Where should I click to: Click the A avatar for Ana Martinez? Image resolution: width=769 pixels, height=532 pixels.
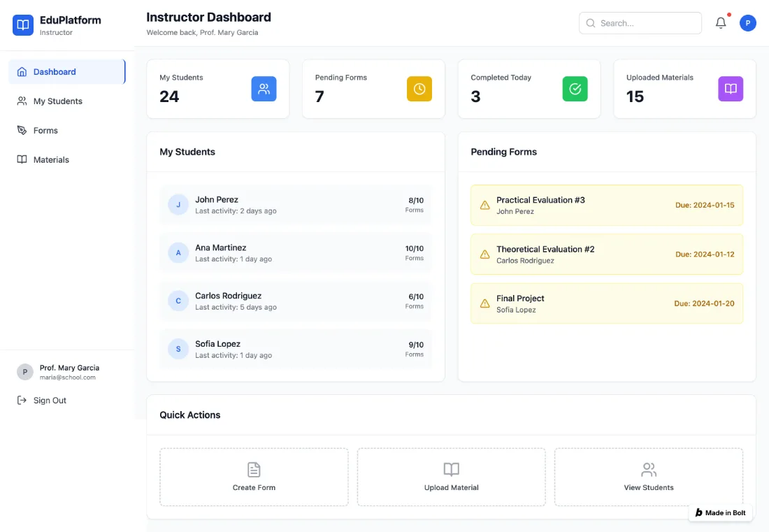[178, 252]
